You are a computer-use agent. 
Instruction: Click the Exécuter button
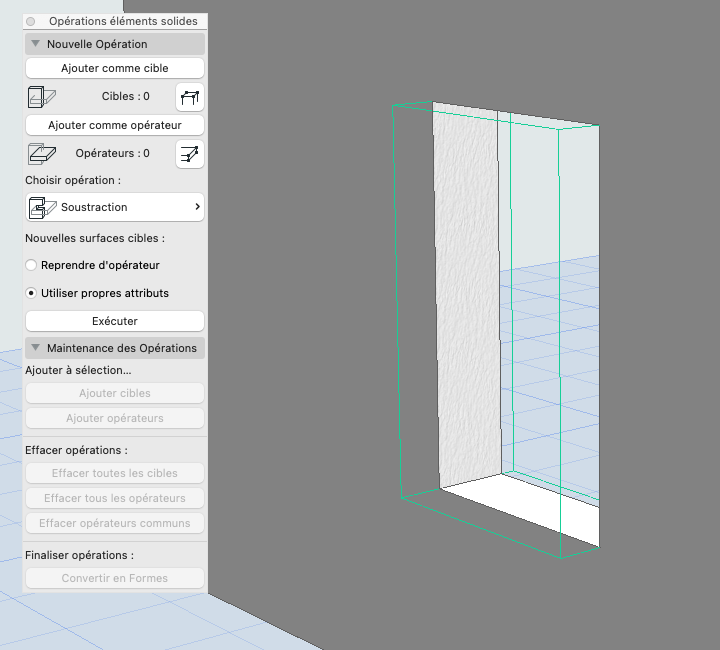(115, 321)
